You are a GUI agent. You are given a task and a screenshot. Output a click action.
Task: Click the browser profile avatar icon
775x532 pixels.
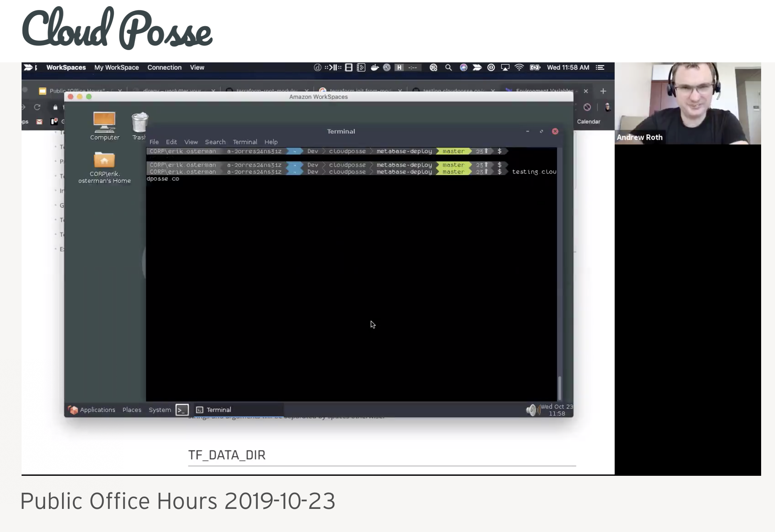[607, 107]
